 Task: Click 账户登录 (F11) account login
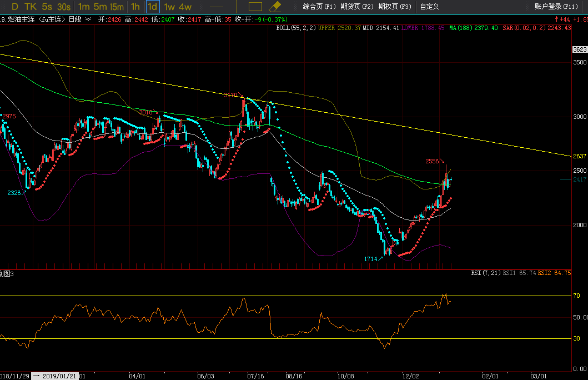(x=556, y=7)
